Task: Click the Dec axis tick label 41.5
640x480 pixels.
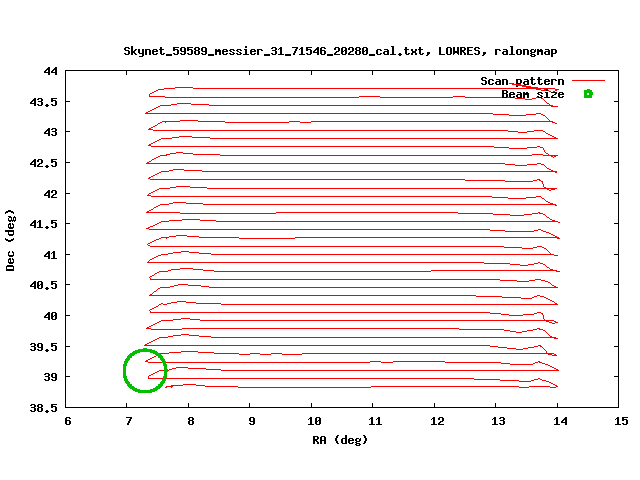Action: pyautogui.click(x=44, y=224)
